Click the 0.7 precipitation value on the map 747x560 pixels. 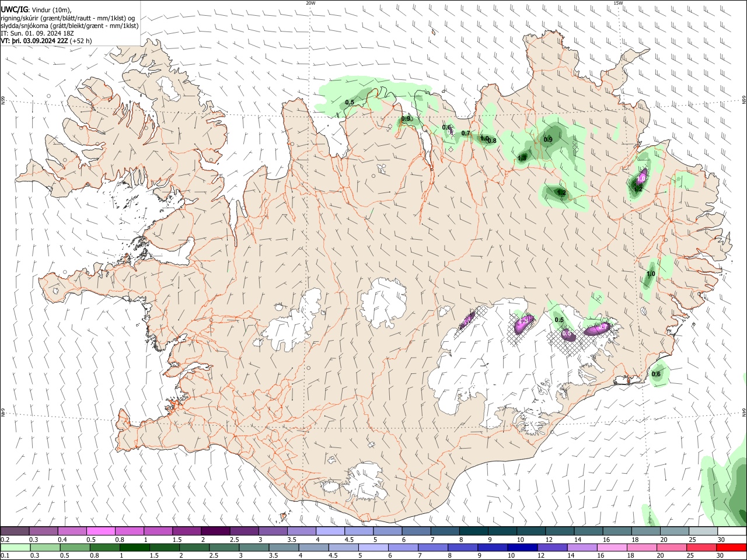(x=466, y=133)
